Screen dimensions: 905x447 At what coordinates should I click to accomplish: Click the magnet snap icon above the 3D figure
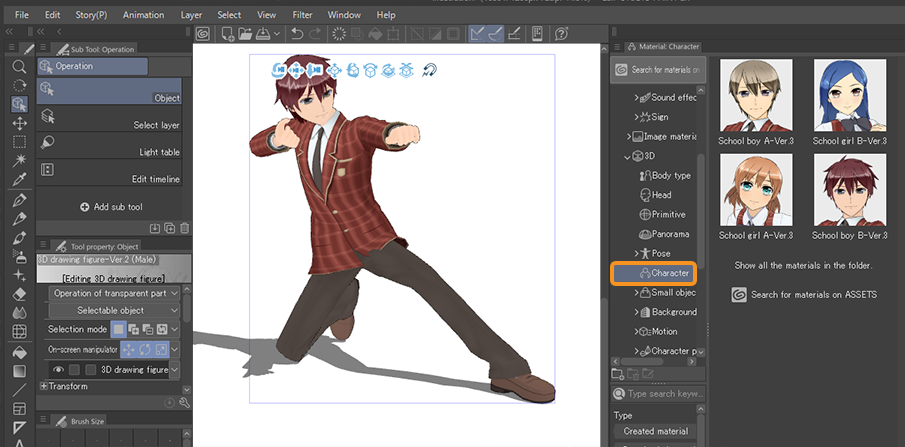429,70
